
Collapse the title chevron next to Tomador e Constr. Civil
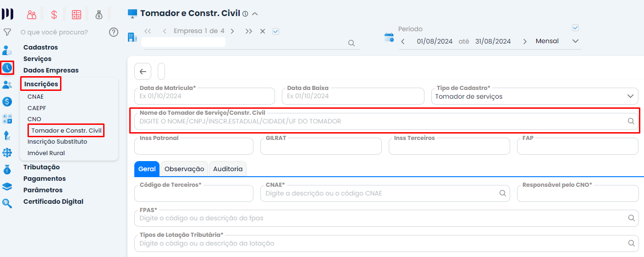pos(255,14)
